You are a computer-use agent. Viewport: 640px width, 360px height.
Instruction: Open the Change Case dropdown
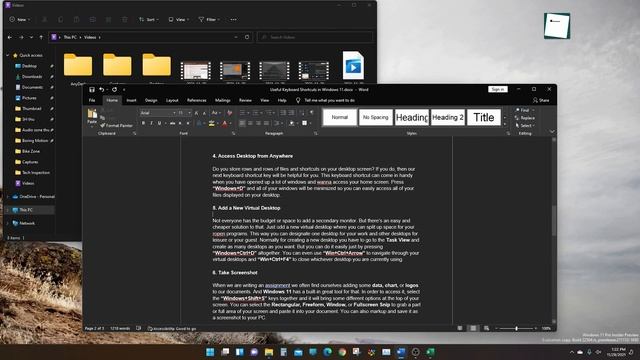pyautogui.click(x=216, y=113)
